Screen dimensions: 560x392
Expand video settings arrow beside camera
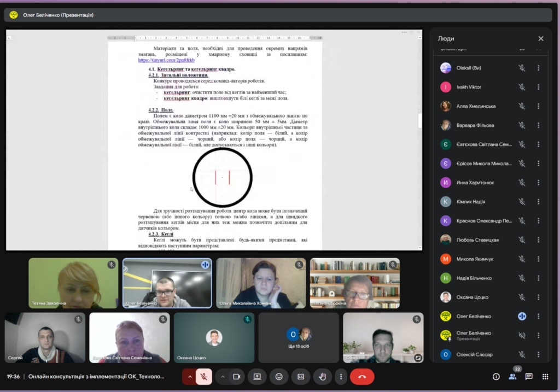(223, 377)
